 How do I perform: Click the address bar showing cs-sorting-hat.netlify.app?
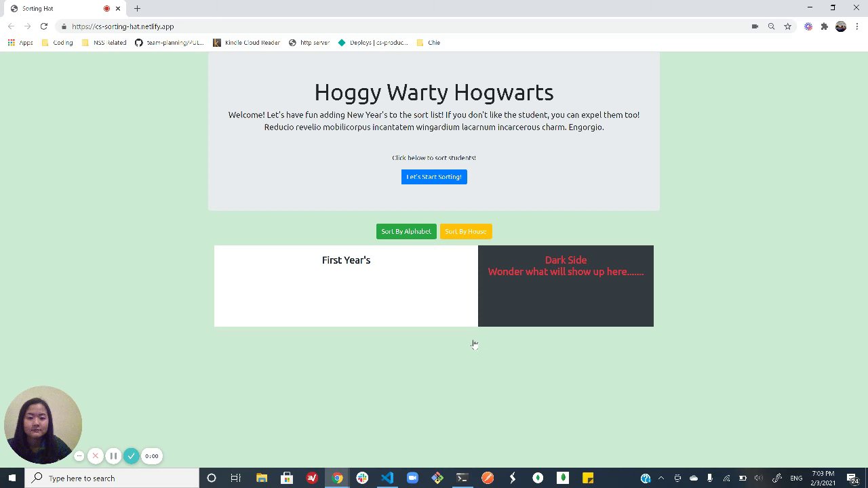[x=400, y=26]
